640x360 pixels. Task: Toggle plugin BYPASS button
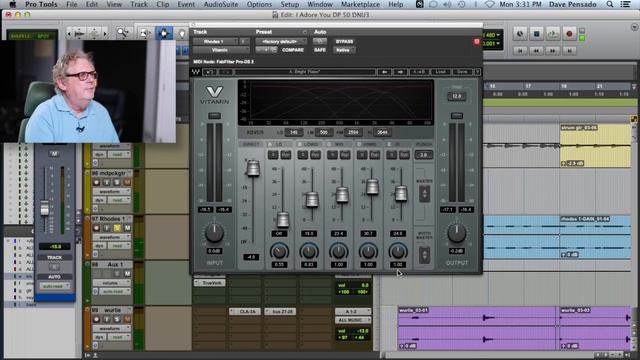[344, 42]
